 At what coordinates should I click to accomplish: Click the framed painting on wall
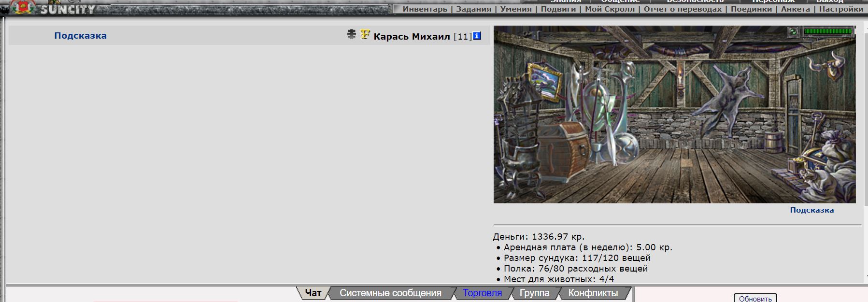545,81
